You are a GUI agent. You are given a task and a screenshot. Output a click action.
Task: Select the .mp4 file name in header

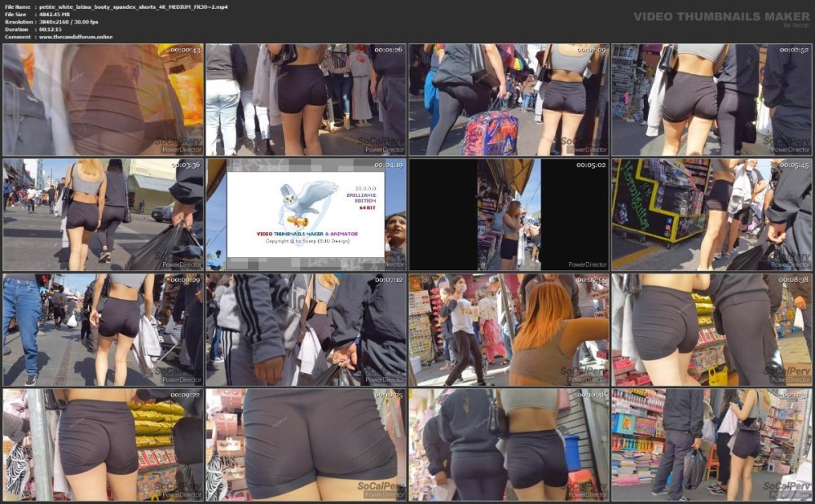click(133, 7)
